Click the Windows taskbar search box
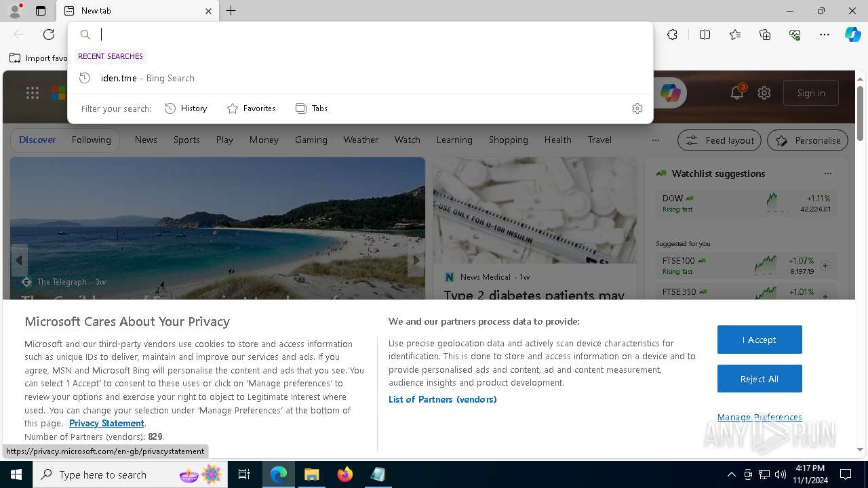 [129, 474]
